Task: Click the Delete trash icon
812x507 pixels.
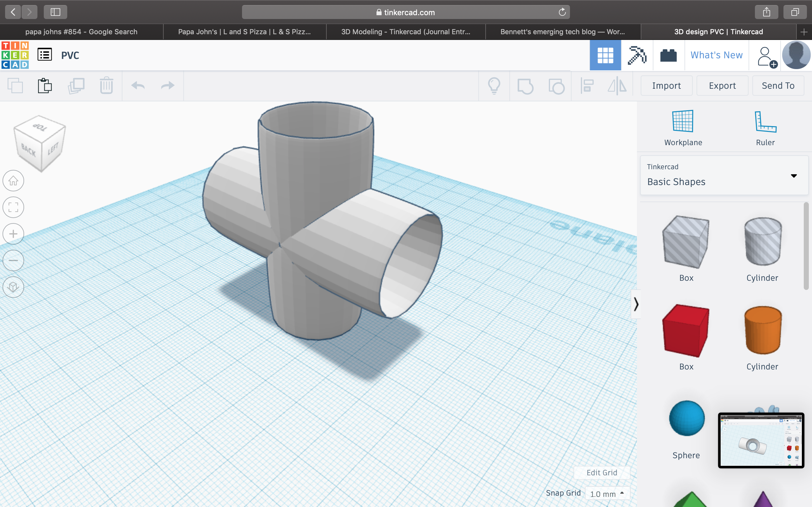Action: (x=106, y=86)
